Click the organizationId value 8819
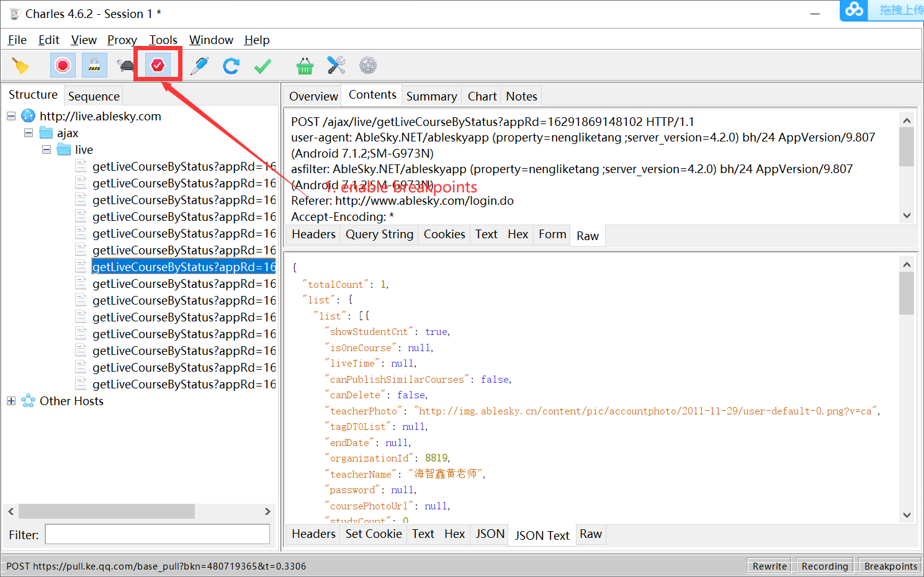 [436, 458]
